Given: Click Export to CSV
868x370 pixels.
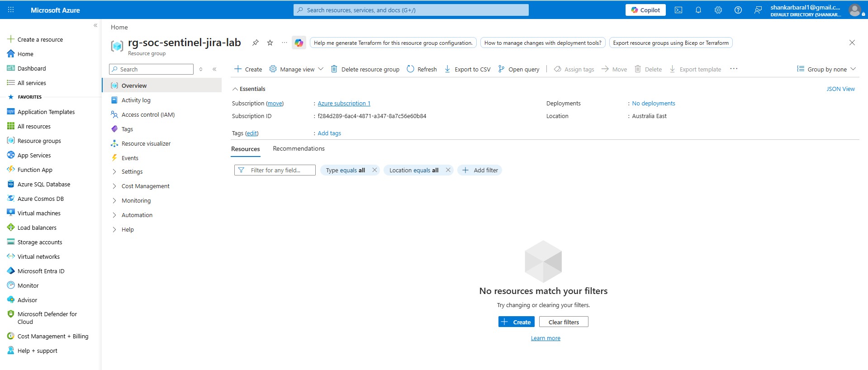Looking at the screenshot, I should [x=467, y=69].
